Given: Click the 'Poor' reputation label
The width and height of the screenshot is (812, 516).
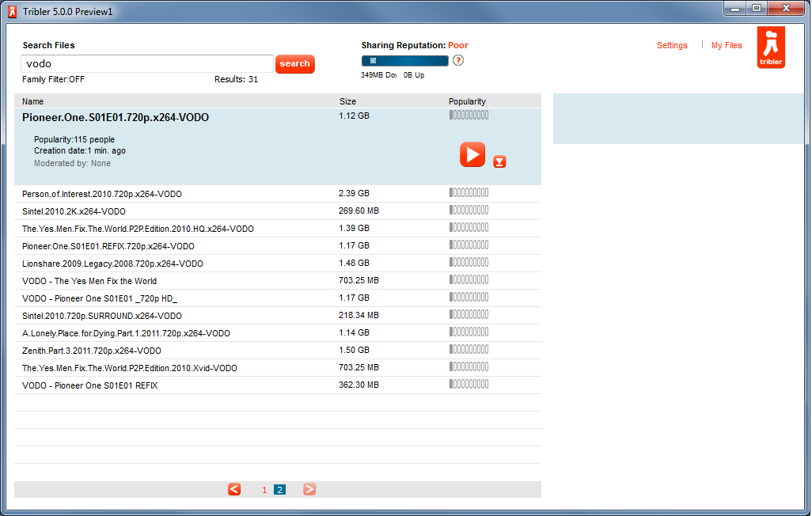Looking at the screenshot, I should 457,45.
